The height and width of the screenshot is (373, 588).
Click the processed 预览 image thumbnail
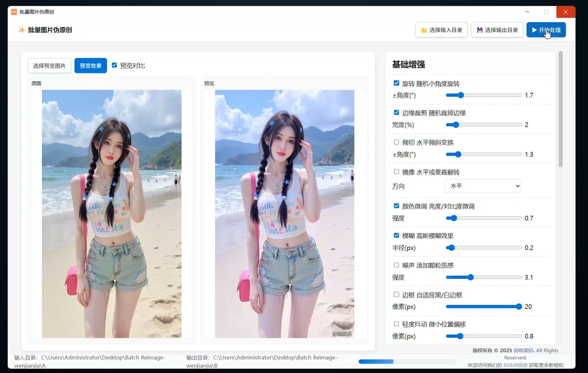pyautogui.click(x=284, y=214)
